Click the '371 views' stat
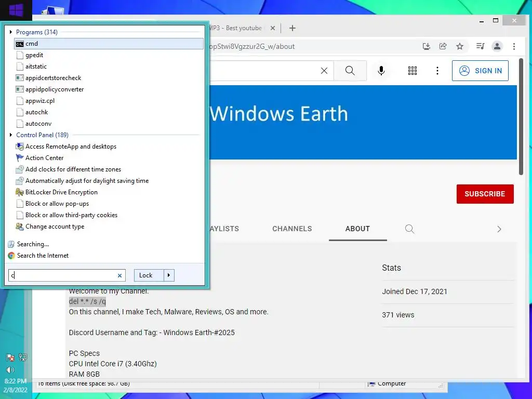Viewport: 532px width, 399px height. pyautogui.click(x=398, y=315)
